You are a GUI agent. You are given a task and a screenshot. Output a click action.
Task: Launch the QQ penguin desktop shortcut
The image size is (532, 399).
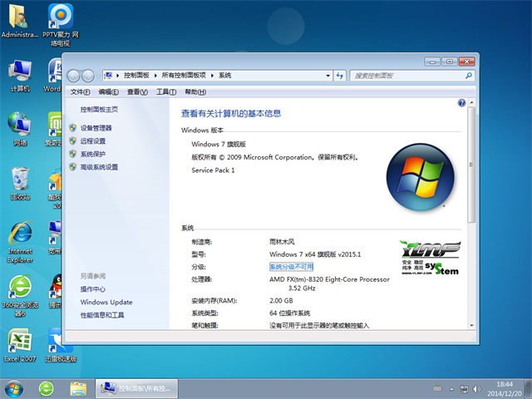tap(56, 290)
